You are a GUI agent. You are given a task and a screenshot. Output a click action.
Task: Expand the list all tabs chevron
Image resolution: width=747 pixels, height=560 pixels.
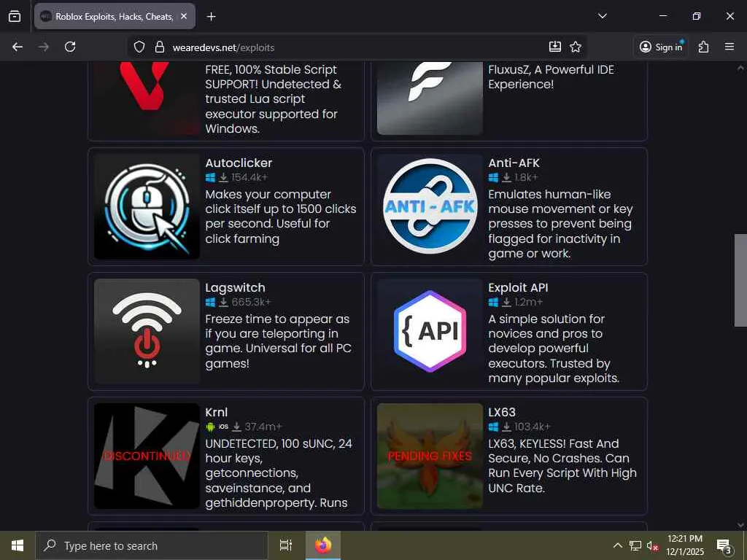click(x=603, y=16)
